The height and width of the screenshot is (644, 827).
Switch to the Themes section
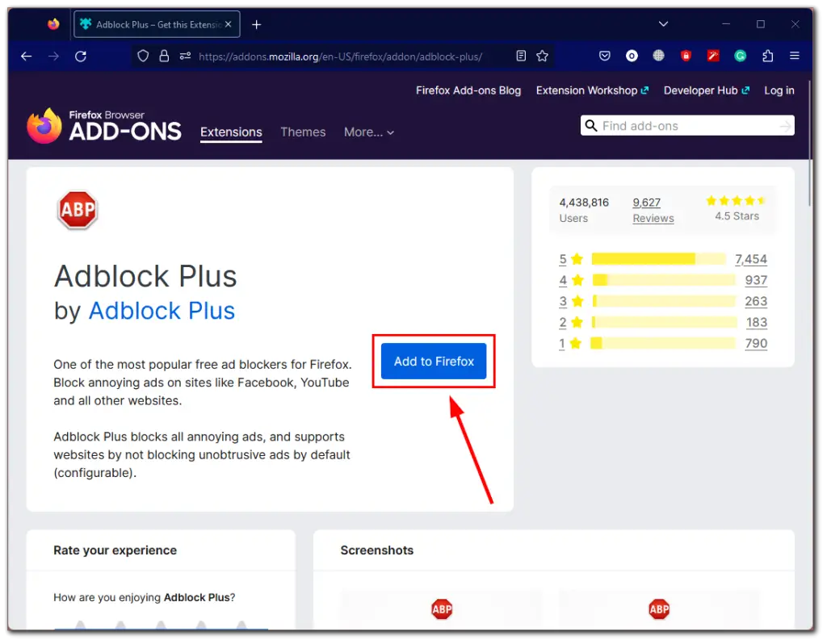(303, 132)
